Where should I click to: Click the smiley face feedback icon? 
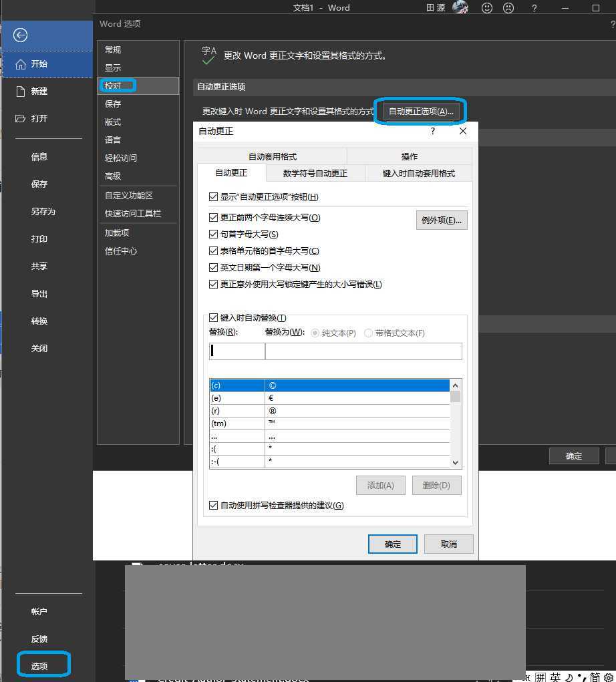[x=487, y=8]
